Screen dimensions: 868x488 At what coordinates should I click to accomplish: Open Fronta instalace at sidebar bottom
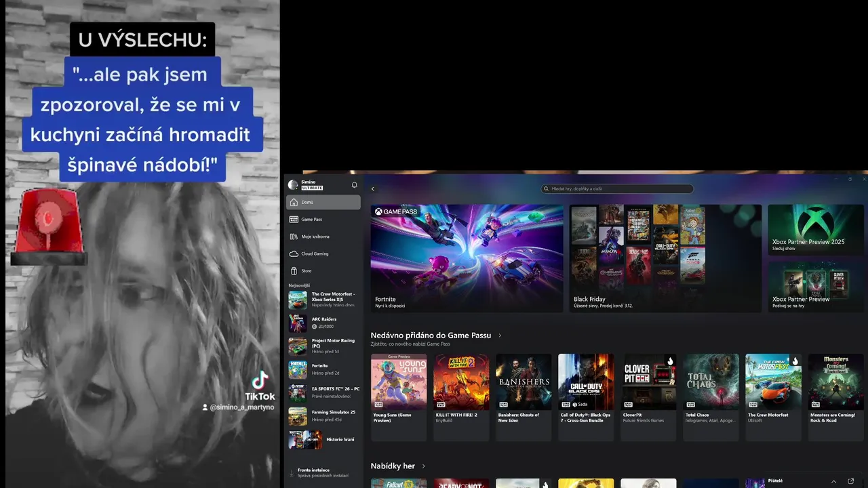(323, 472)
